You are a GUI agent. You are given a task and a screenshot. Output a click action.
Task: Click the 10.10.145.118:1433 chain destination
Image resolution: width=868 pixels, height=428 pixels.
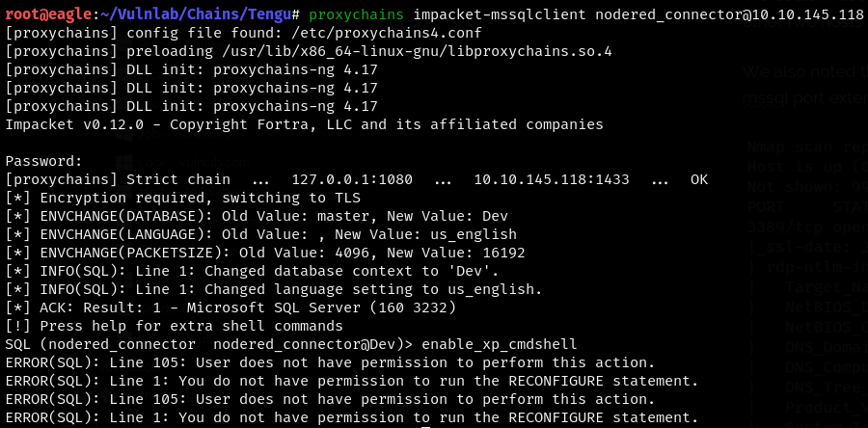(552, 179)
